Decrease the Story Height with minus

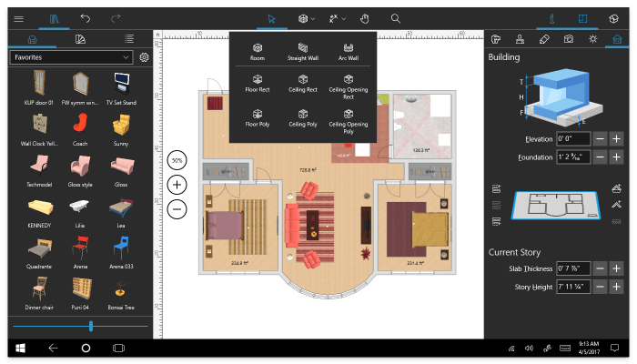(x=600, y=287)
